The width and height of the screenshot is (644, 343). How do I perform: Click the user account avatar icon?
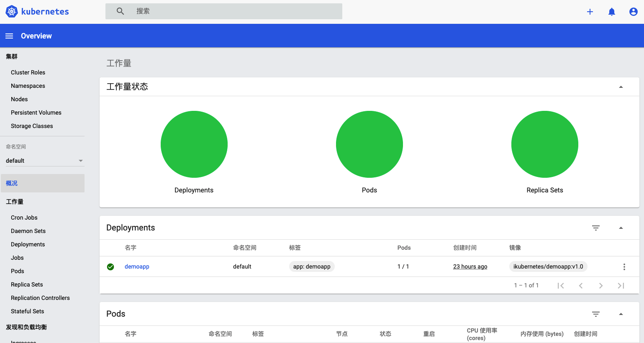pos(633,12)
